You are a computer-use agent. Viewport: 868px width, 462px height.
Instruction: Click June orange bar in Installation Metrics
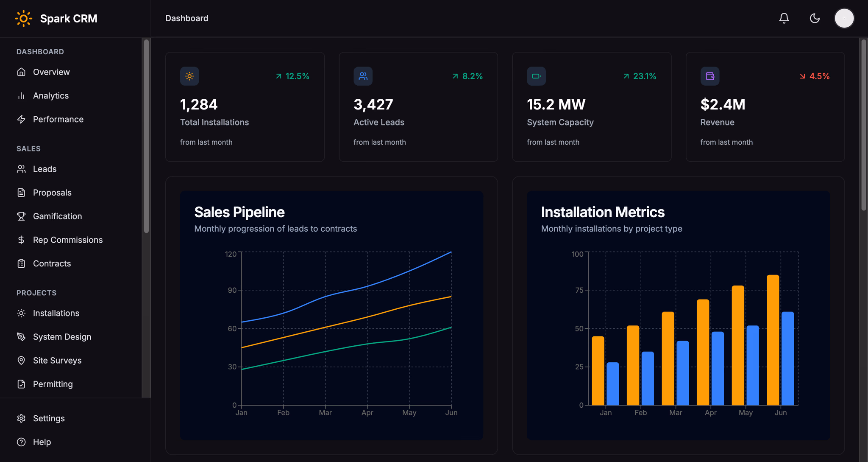point(773,339)
